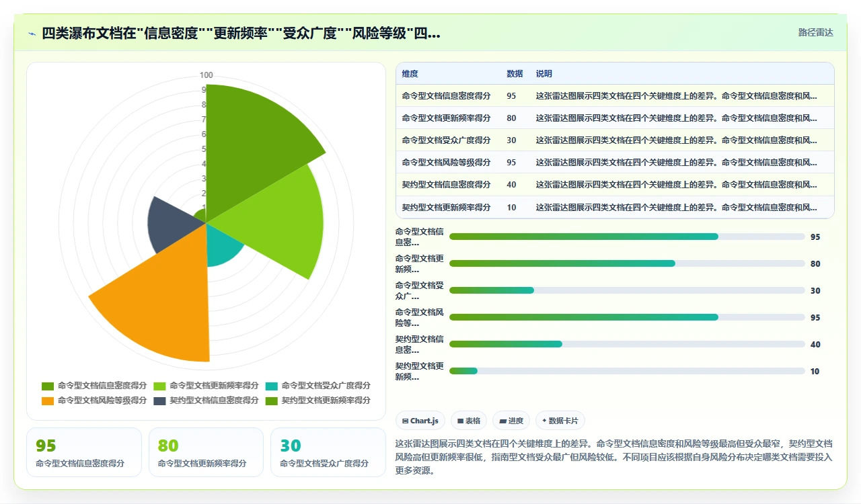The width and height of the screenshot is (861, 504).
Task: Click the 说明 column header
Action: coord(544,74)
